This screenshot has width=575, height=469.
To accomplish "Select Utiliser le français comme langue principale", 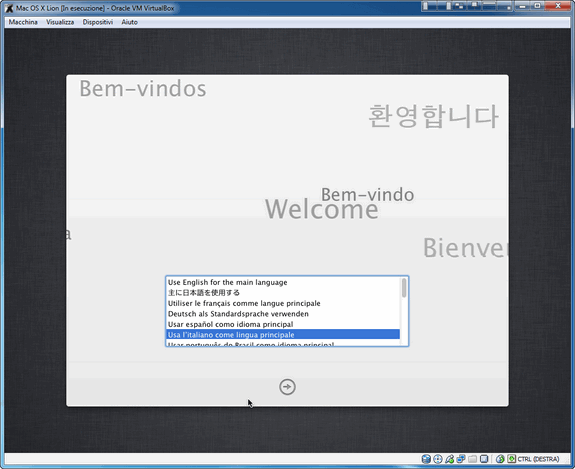I will point(283,303).
